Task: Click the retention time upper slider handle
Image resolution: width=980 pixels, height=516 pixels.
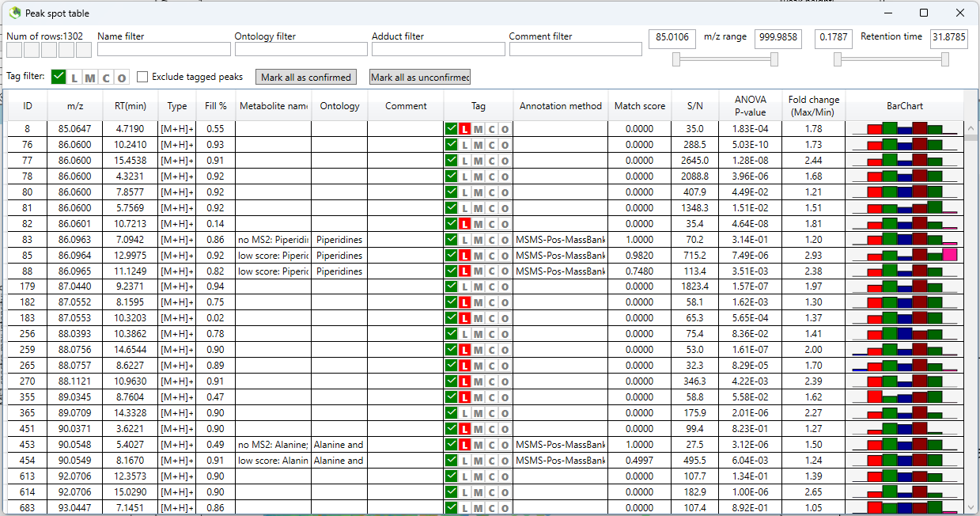Action: [x=944, y=59]
